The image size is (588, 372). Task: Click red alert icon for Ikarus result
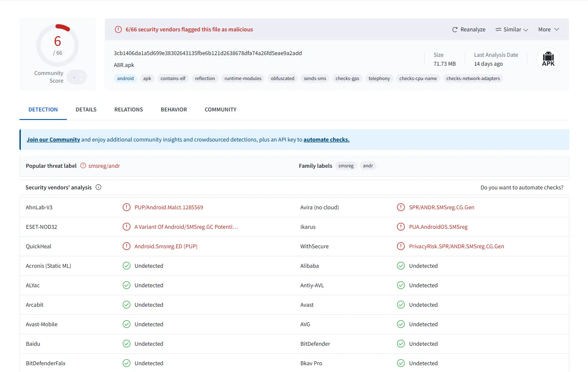tap(400, 227)
